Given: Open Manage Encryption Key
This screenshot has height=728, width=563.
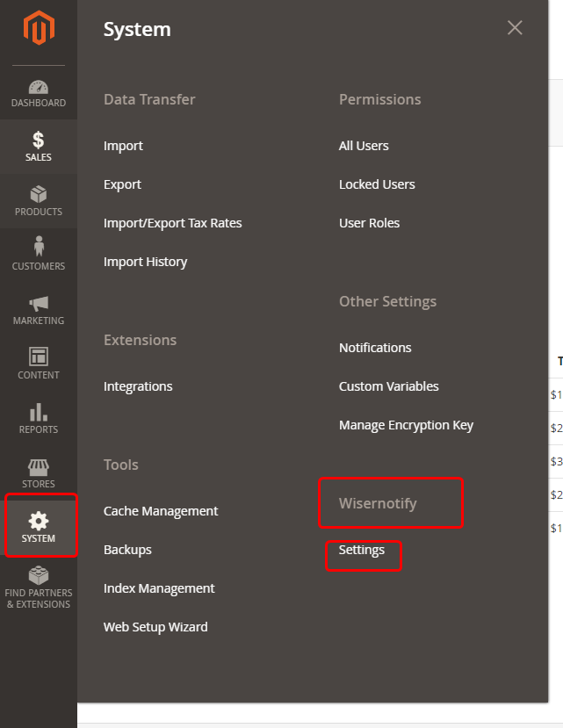Looking at the screenshot, I should pos(406,425).
